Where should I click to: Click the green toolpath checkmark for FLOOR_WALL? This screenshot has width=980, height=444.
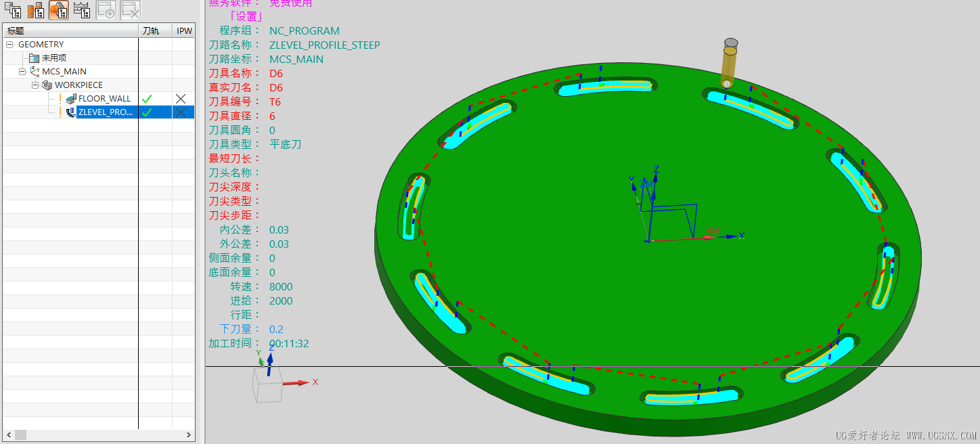(147, 99)
